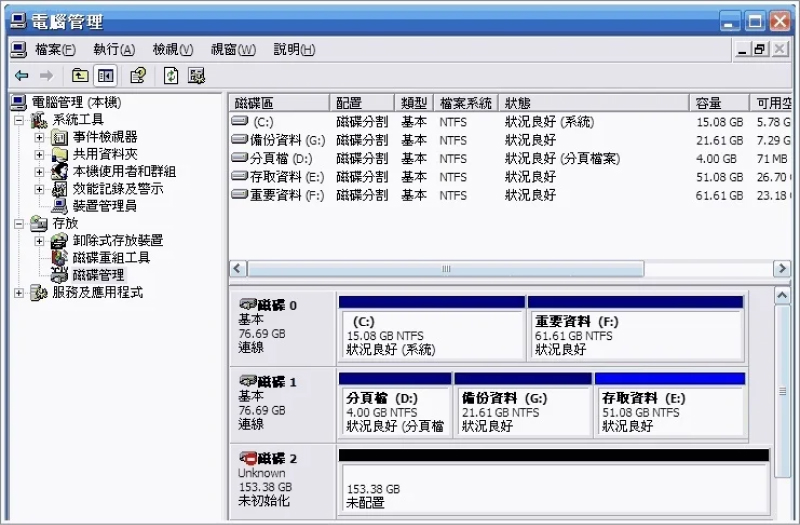Click the disk pane scroll up arrow

tap(782, 295)
